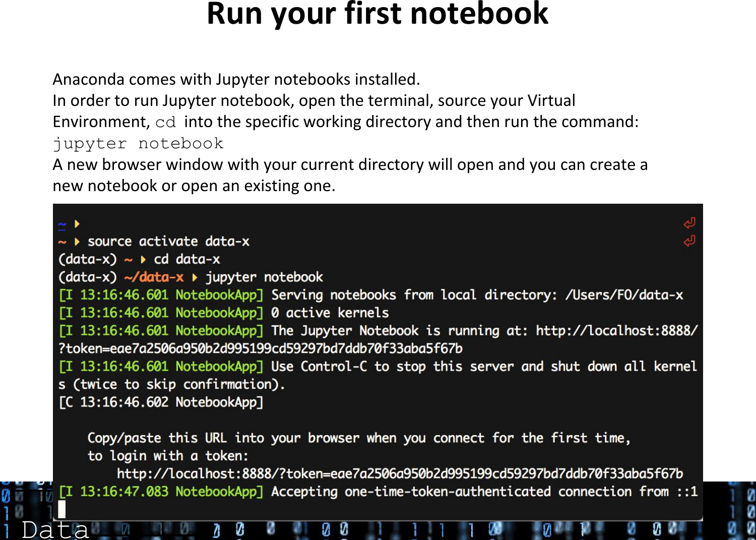The height and width of the screenshot is (540, 756).
Task: Click the 'Data' label at the slide bottom
Action: [x=55, y=530]
